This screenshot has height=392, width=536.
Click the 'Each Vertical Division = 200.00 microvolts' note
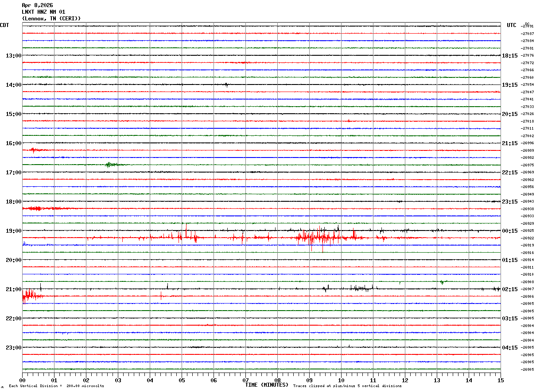(x=56, y=386)
